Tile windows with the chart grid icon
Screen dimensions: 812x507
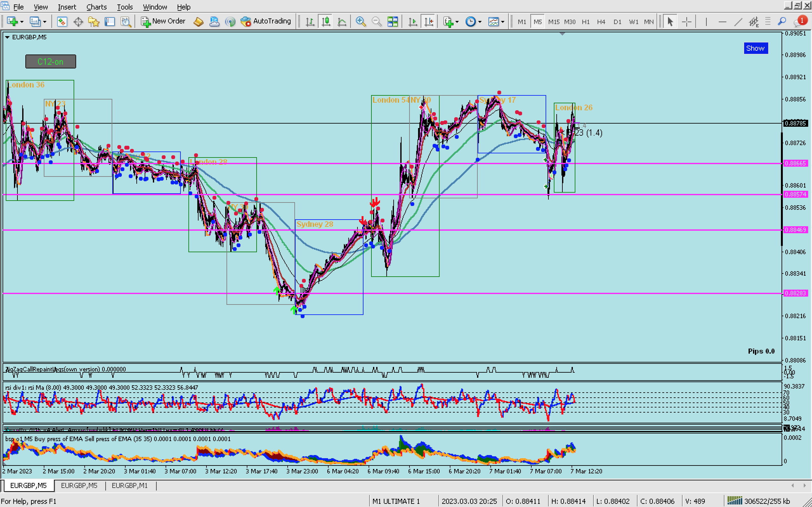[x=392, y=22]
